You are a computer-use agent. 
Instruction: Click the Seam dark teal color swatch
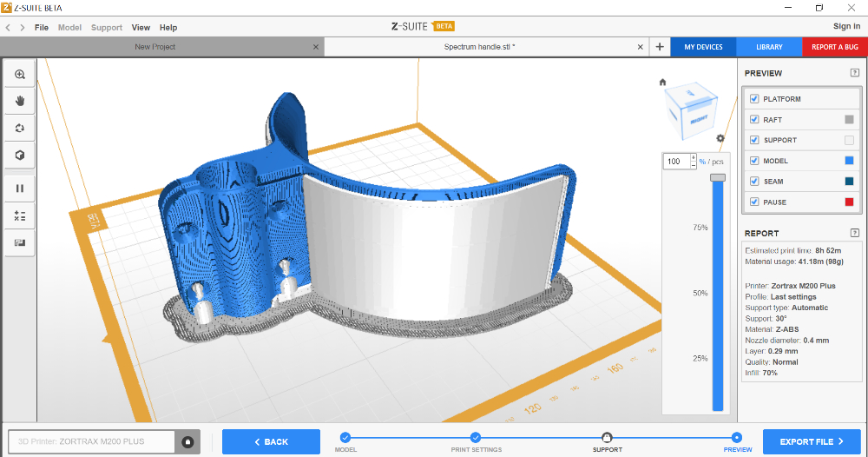[849, 181]
